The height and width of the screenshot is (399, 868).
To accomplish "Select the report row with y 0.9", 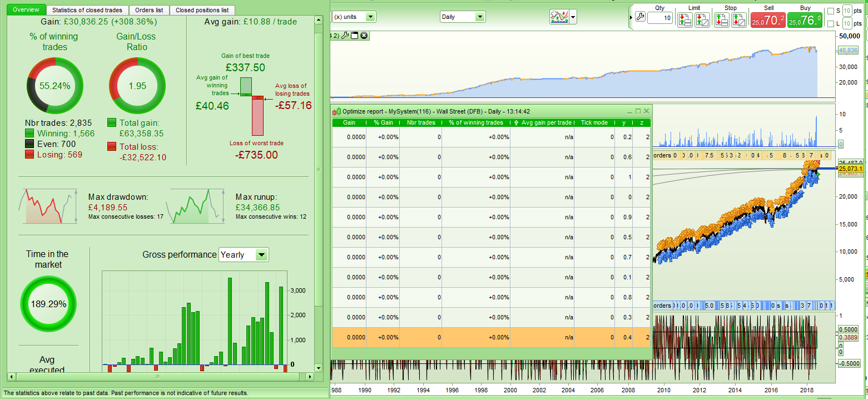I will coord(491,217).
